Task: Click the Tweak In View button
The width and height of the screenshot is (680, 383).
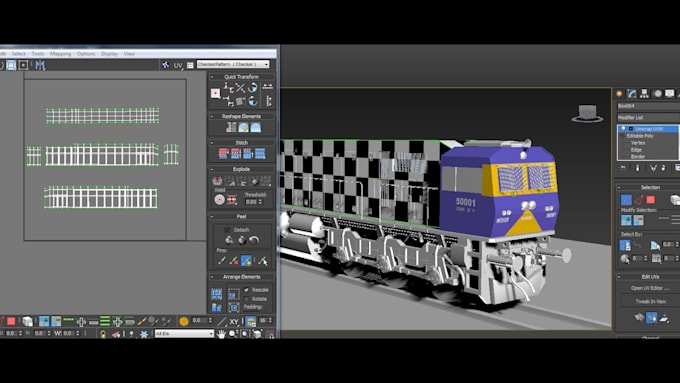Action: pos(650,301)
